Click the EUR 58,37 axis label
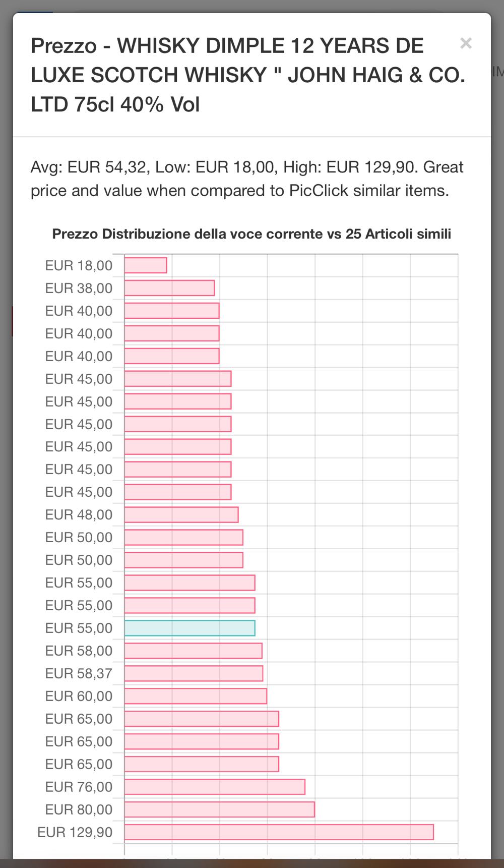Screen dimensions: 504x868 point(79,673)
